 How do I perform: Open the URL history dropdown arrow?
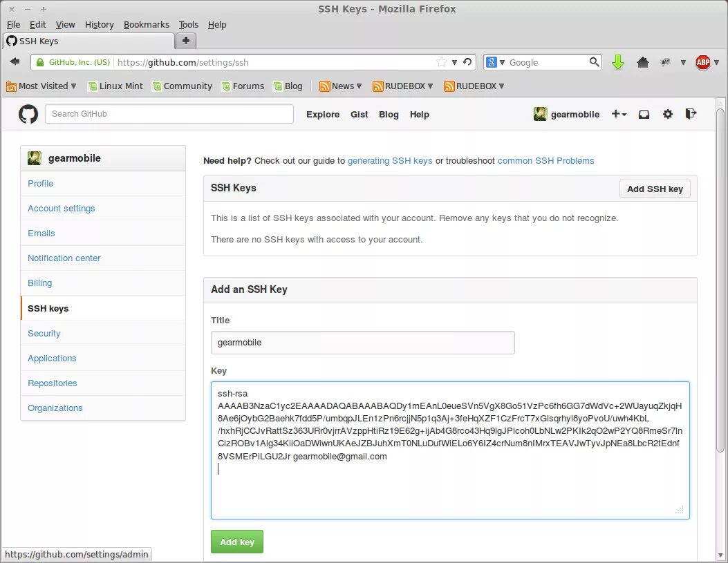click(454, 62)
